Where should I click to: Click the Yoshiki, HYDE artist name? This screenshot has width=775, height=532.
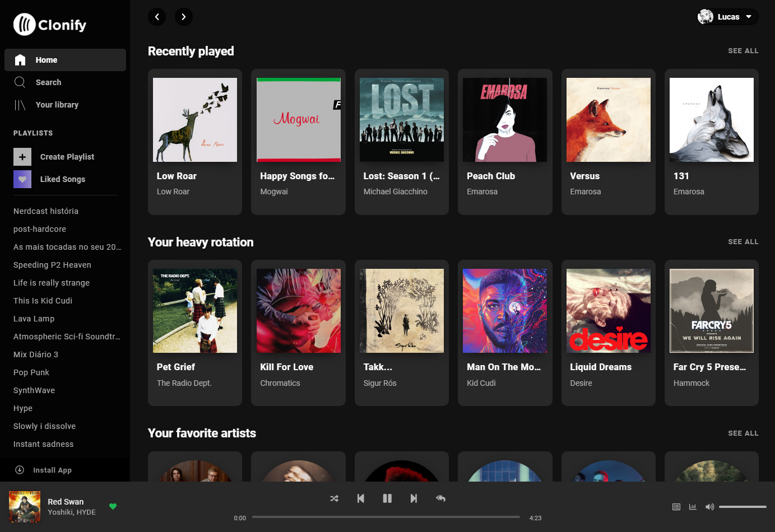(72, 512)
